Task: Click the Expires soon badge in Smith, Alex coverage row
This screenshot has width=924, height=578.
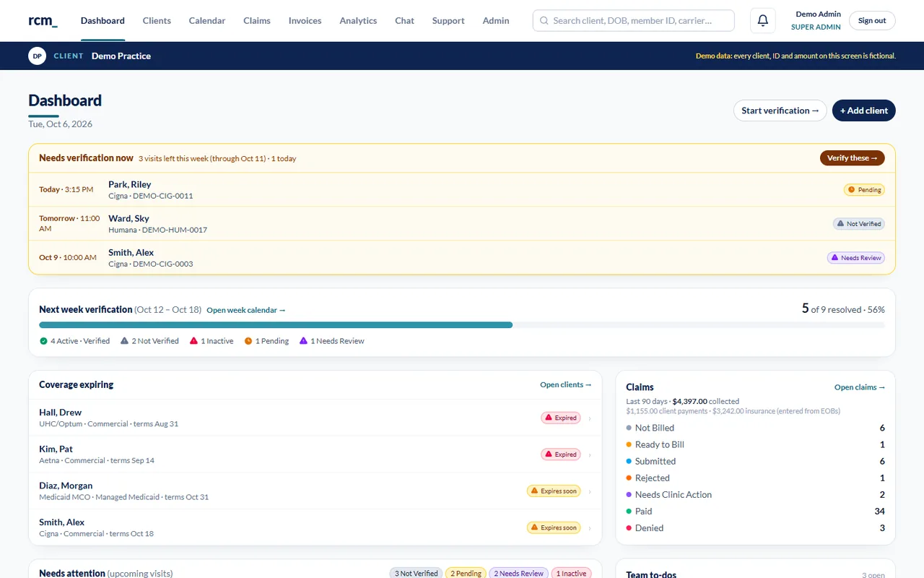Action: [x=554, y=527]
